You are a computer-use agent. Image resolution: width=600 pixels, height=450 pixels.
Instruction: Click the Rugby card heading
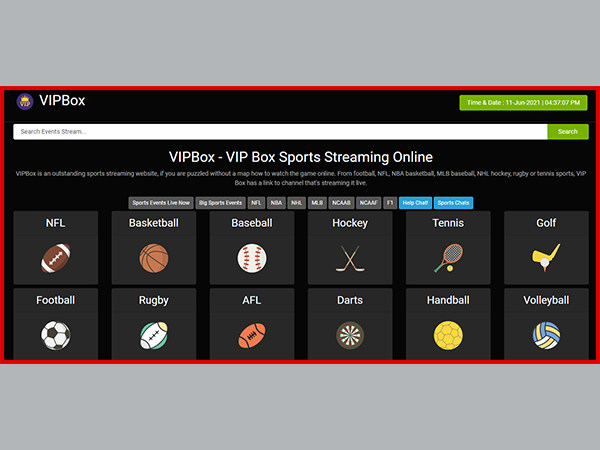[x=154, y=300]
